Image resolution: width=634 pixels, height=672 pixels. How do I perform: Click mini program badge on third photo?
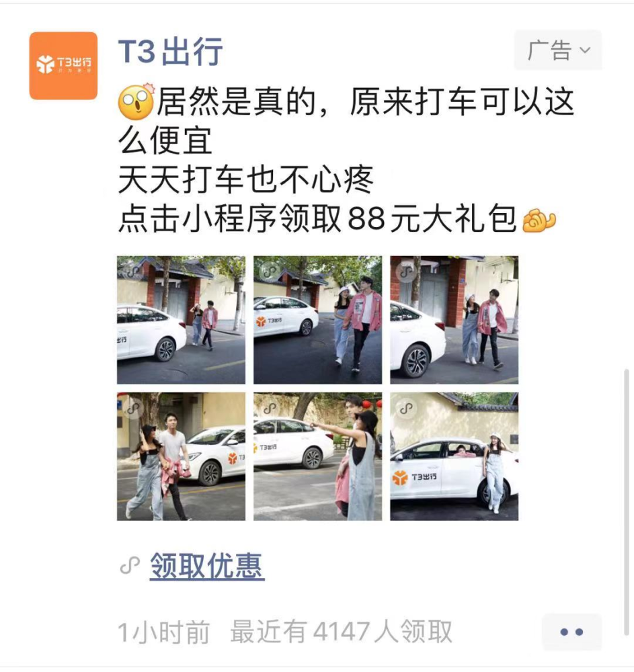pyautogui.click(x=406, y=272)
